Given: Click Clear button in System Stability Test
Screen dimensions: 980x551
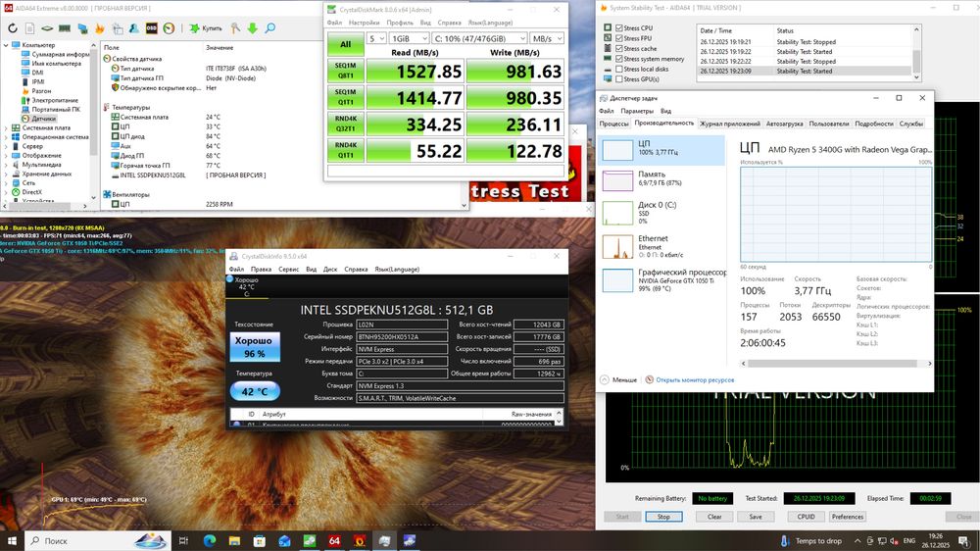Looking at the screenshot, I should pyautogui.click(x=714, y=517).
